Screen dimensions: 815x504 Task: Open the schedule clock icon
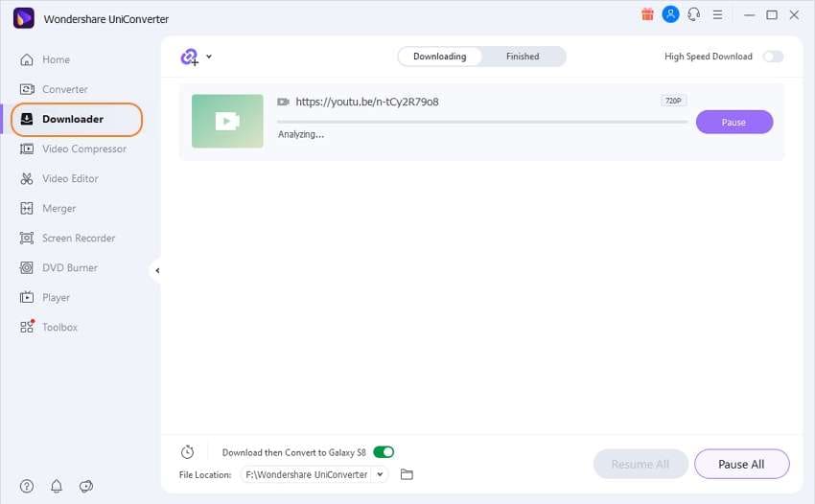tap(188, 452)
